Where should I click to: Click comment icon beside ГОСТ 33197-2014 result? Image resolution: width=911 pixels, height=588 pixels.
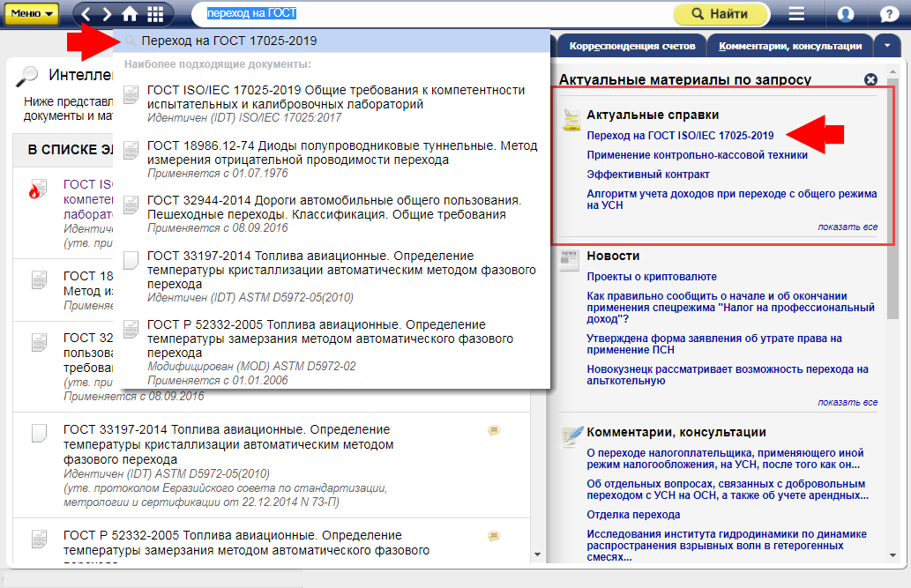[494, 430]
